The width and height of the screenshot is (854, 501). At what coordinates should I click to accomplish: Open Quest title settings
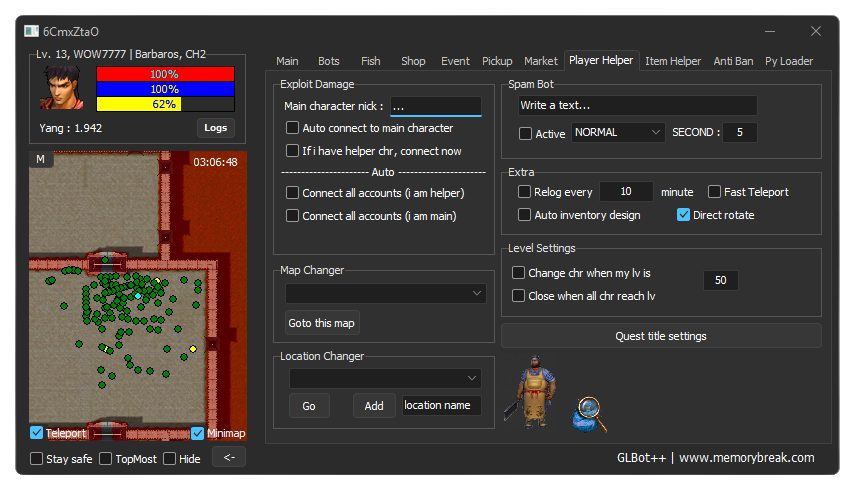click(661, 336)
